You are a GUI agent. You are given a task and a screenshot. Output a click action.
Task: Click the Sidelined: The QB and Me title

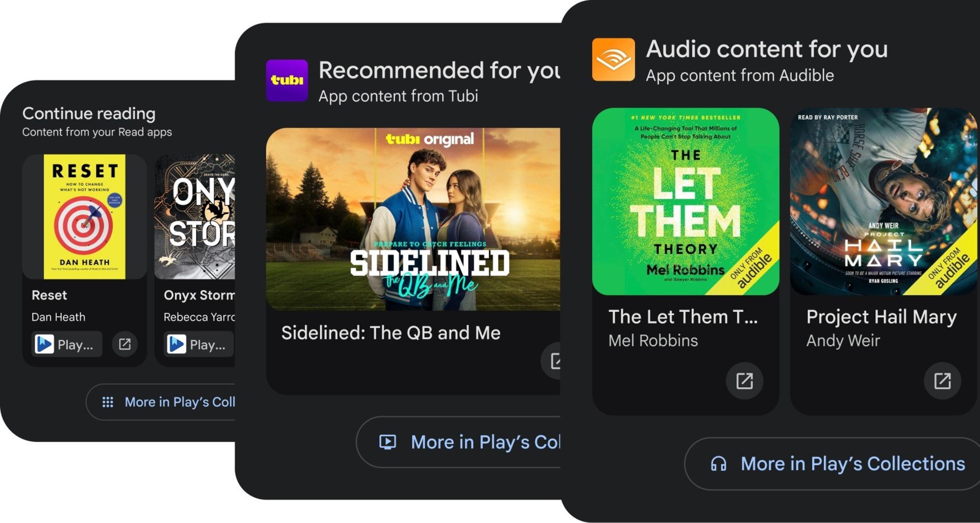391,333
